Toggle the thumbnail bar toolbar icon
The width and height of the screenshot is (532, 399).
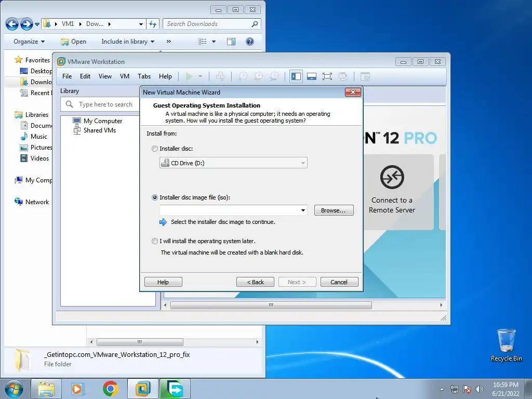tap(312, 76)
